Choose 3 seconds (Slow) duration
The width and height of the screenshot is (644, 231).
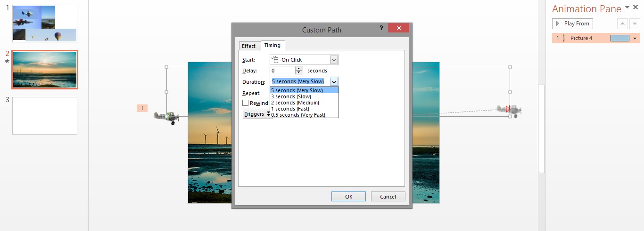click(x=304, y=96)
